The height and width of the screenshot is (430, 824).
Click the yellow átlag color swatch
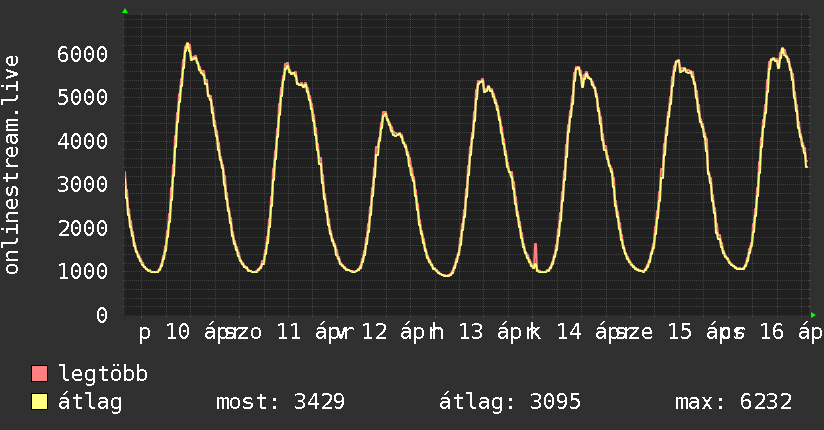pyautogui.click(x=40, y=402)
